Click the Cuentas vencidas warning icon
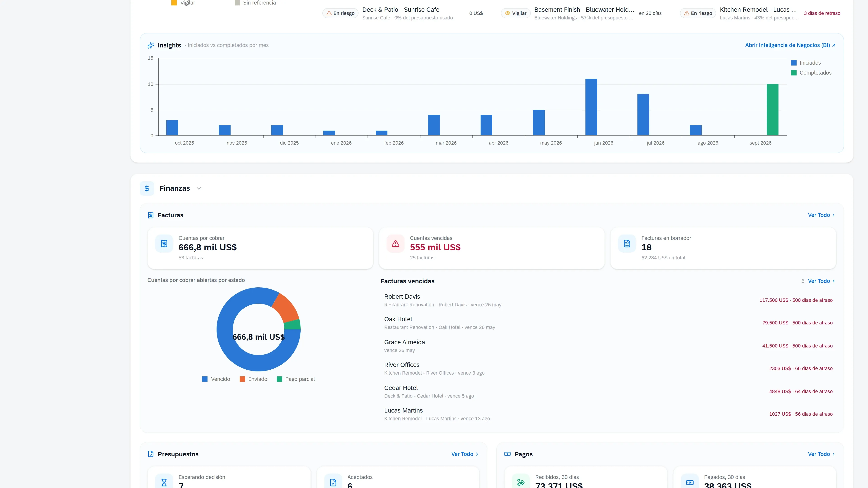Image resolution: width=868 pixels, height=488 pixels. tap(396, 244)
